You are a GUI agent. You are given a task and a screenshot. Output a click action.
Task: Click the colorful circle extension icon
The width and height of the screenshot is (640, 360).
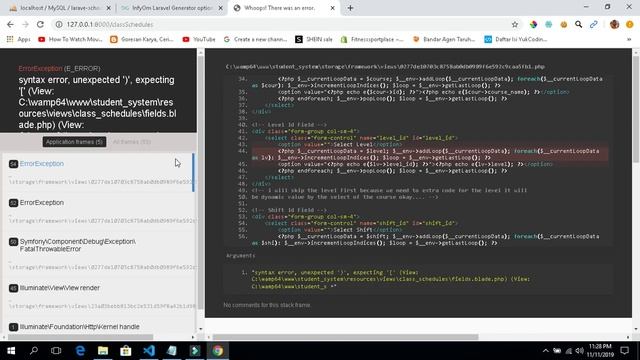click(533, 24)
